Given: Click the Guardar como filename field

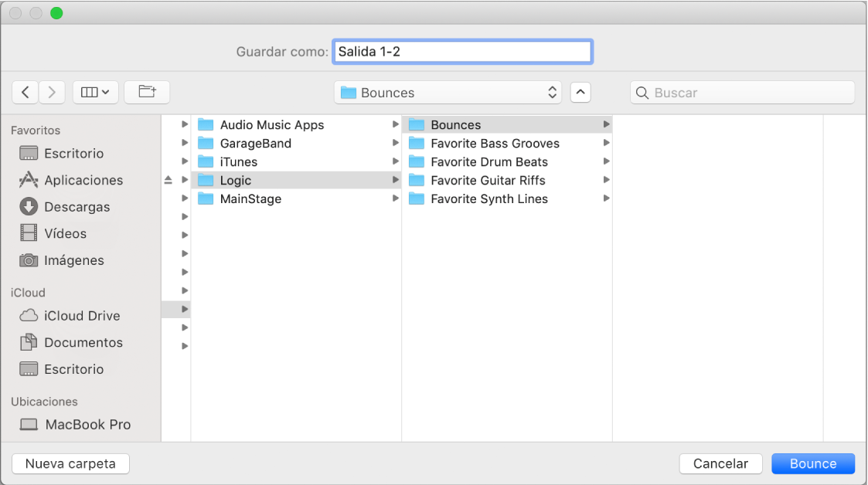Looking at the screenshot, I should tap(462, 52).
